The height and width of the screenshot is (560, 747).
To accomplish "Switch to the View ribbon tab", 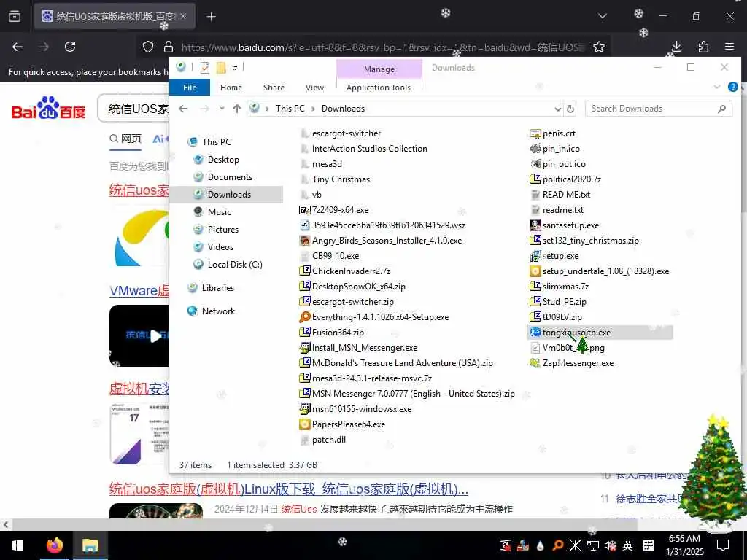I will click(315, 87).
